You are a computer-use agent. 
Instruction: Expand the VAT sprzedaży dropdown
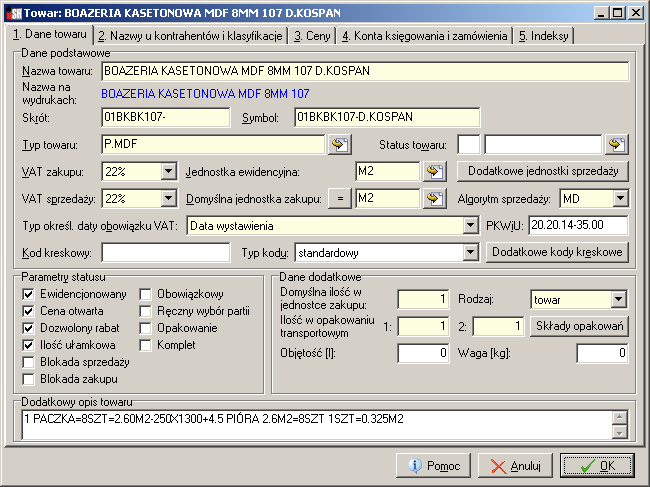[x=168, y=199]
